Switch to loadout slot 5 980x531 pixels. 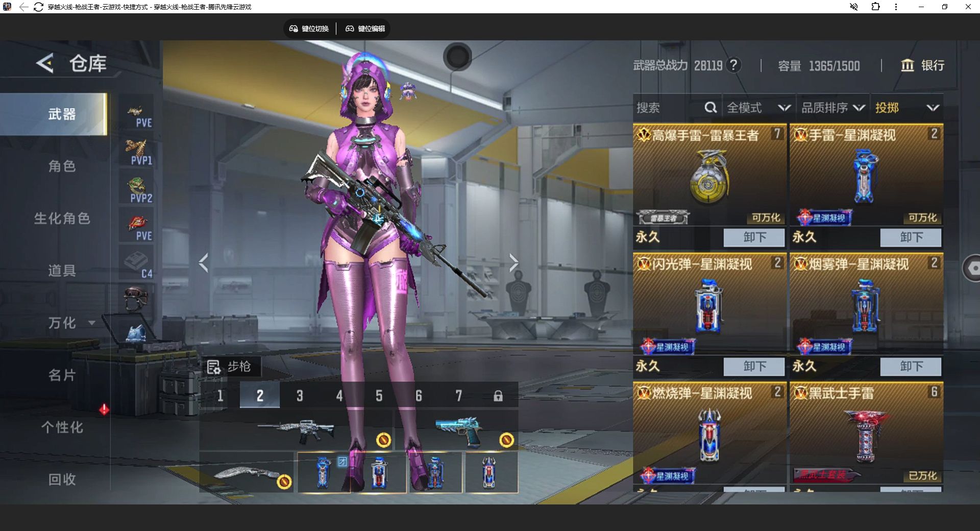pyautogui.click(x=379, y=396)
